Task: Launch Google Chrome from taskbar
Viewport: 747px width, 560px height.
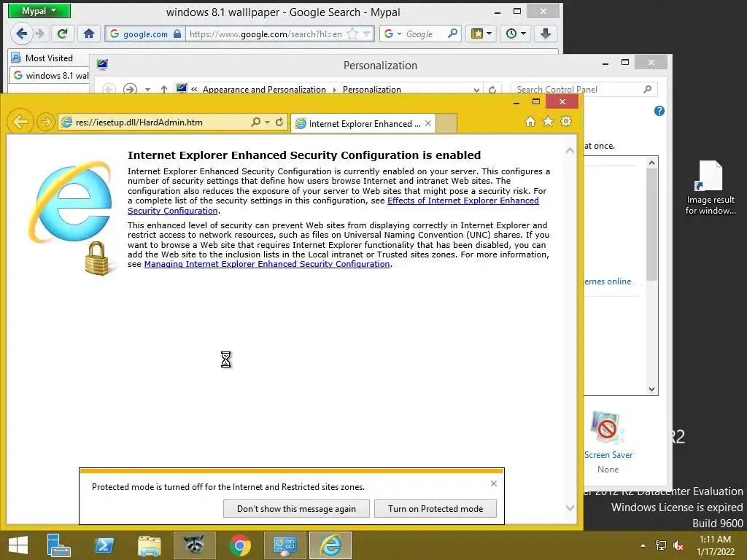Action: click(240, 545)
